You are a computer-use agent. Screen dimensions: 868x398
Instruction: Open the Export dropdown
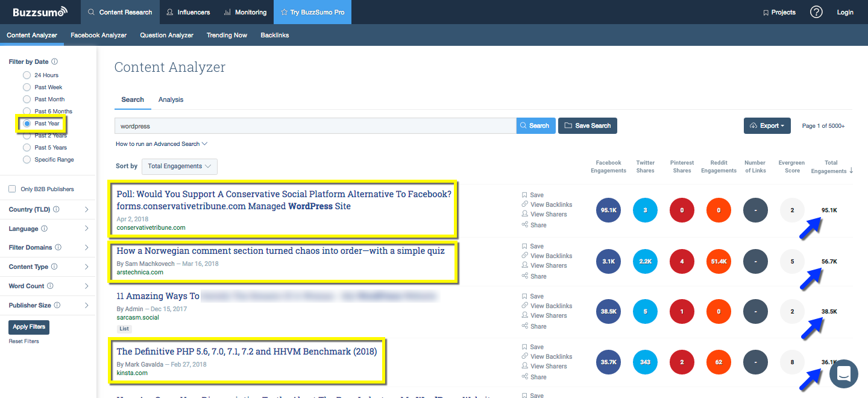(x=767, y=125)
